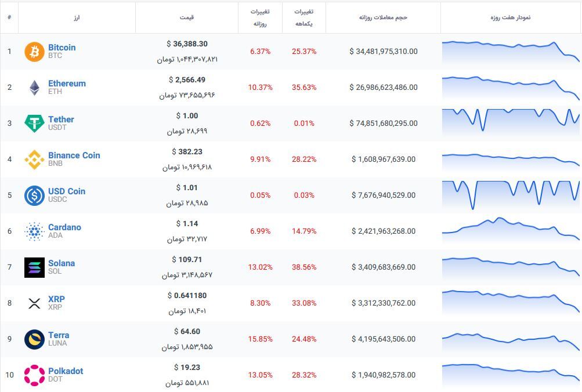Sort by the تغییرات یکماهه column header

pyautogui.click(x=303, y=17)
